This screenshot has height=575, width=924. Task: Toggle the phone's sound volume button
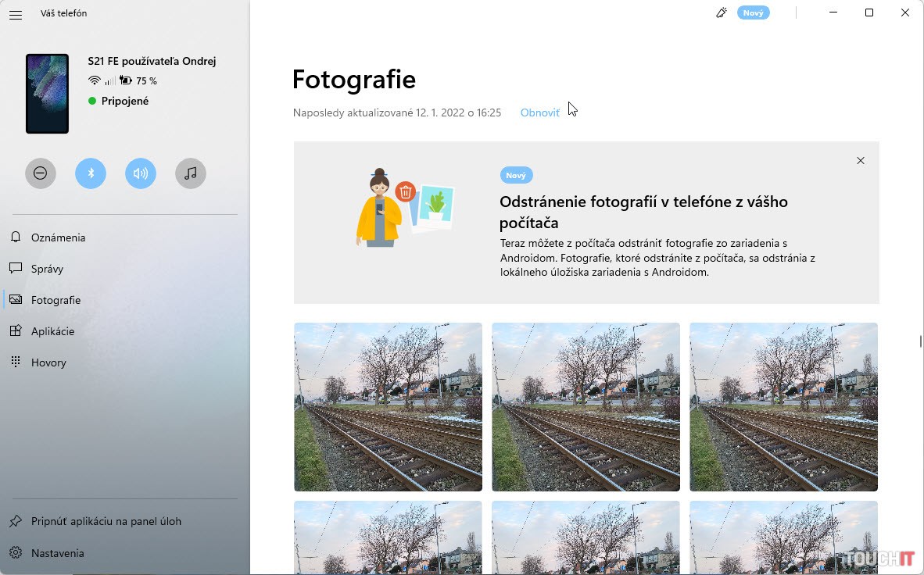tap(141, 173)
